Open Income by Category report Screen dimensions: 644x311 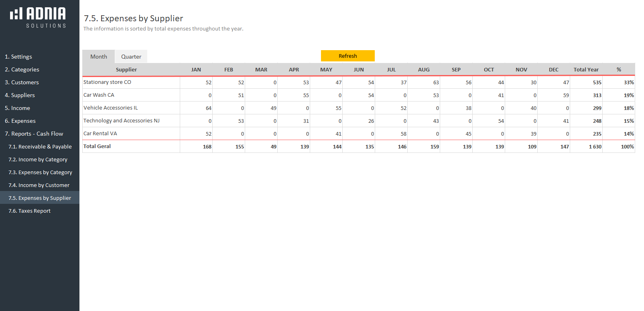pyautogui.click(x=38, y=159)
